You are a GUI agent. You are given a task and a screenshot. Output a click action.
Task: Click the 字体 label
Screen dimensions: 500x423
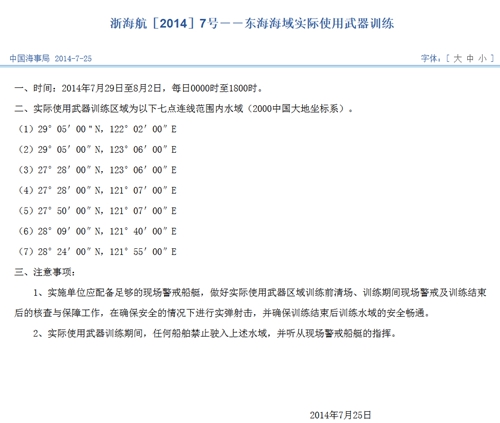430,59
